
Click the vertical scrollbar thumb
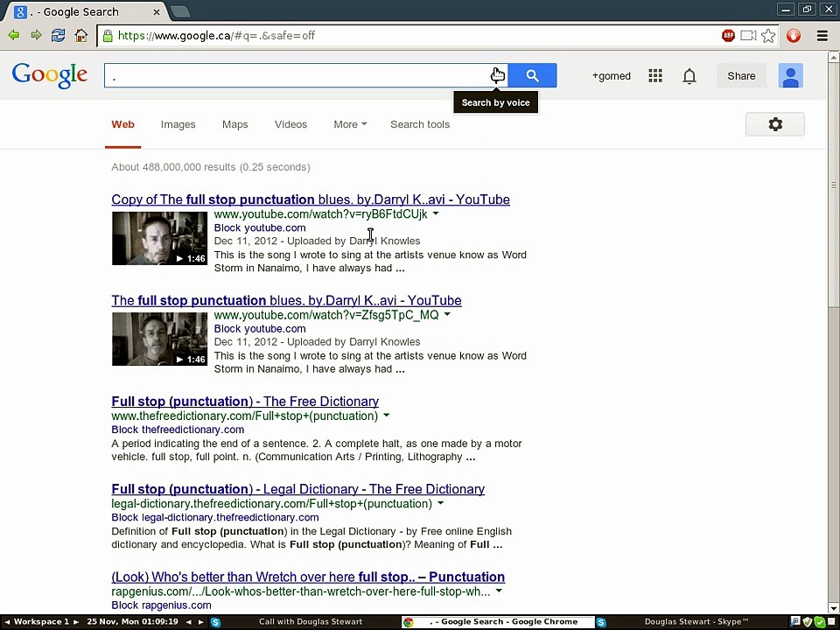click(x=834, y=185)
